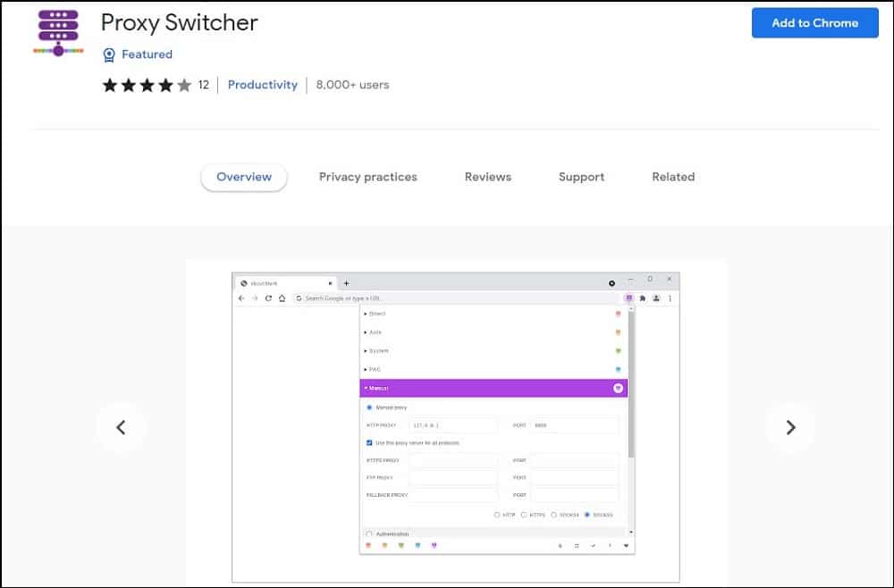Select the SOCKS5 radio option

point(587,515)
